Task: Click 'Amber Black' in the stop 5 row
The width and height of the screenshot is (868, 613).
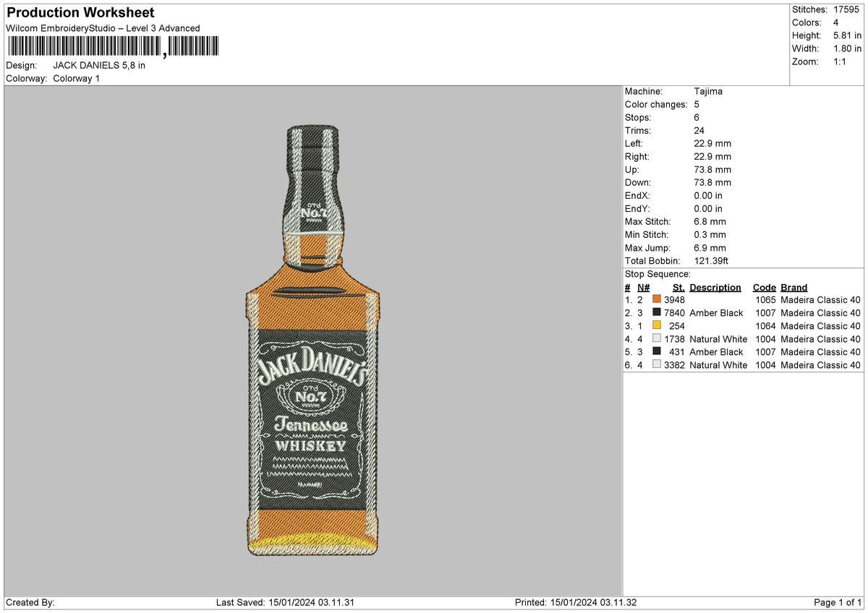Action: pos(716,351)
